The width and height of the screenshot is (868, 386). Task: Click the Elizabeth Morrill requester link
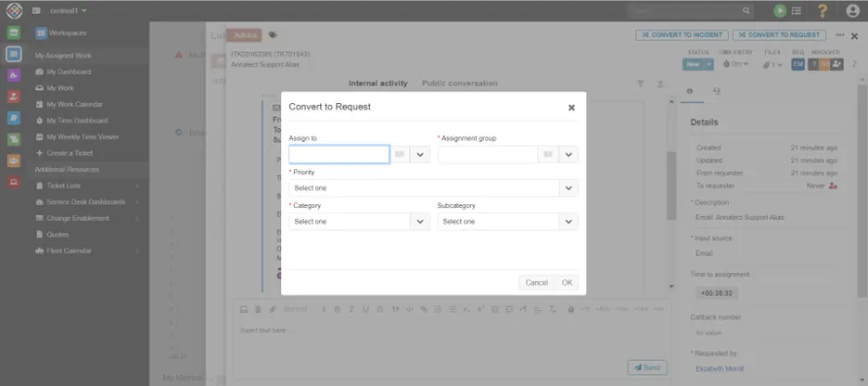(720, 368)
